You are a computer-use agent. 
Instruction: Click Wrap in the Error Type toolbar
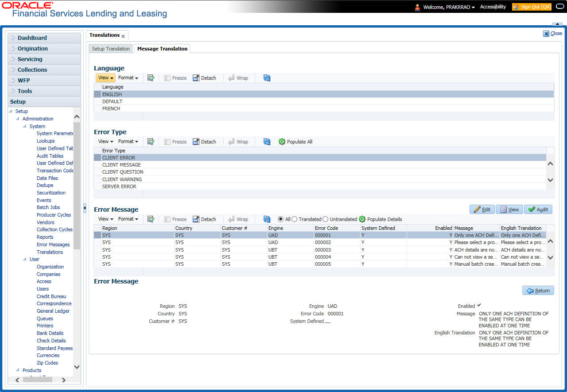tap(238, 142)
